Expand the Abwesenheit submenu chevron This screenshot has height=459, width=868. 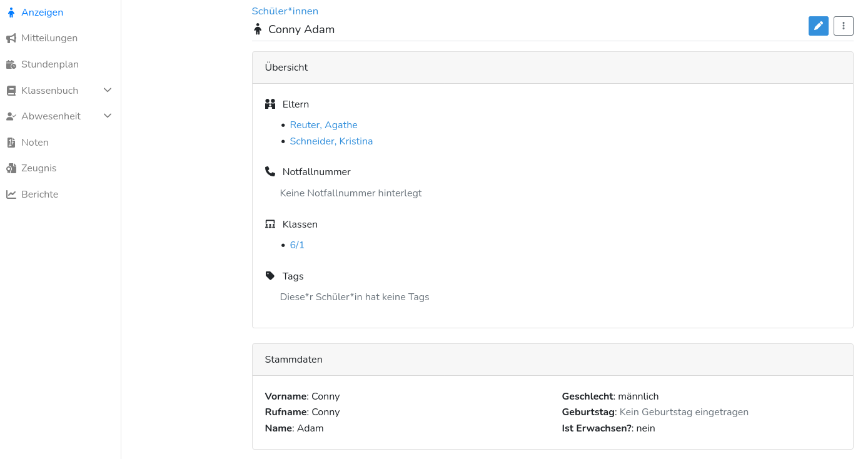coord(108,116)
